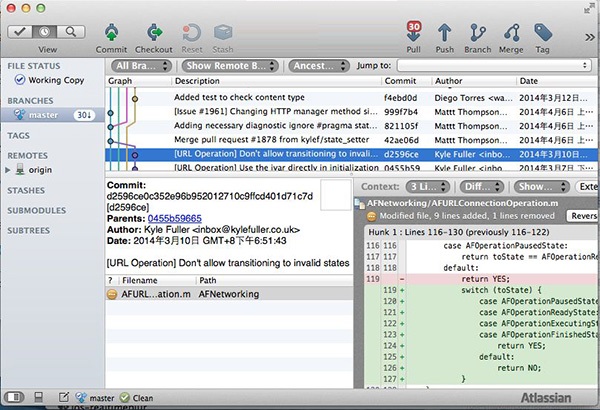Click the Commit toolbar icon

(111, 32)
